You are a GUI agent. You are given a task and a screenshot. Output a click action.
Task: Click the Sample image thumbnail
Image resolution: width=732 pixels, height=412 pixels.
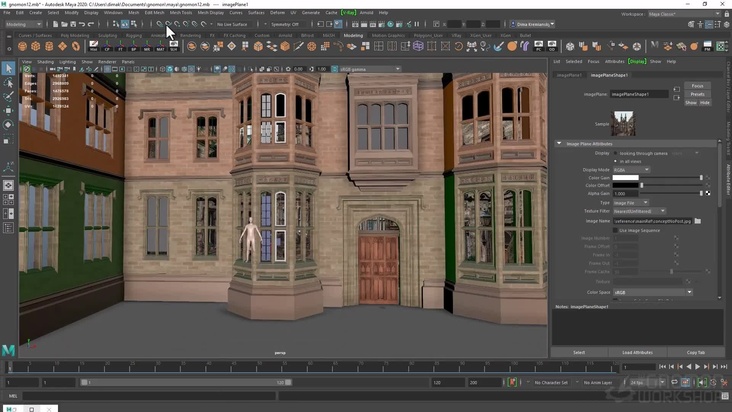[x=624, y=123]
